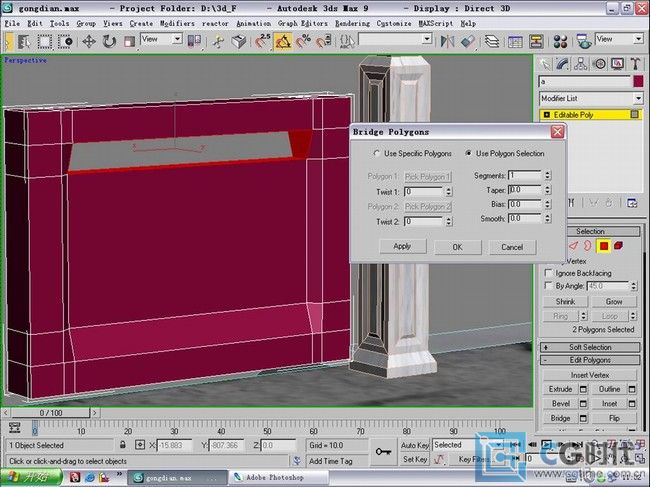Click the object color swatch
The image size is (650, 487).
[x=638, y=81]
